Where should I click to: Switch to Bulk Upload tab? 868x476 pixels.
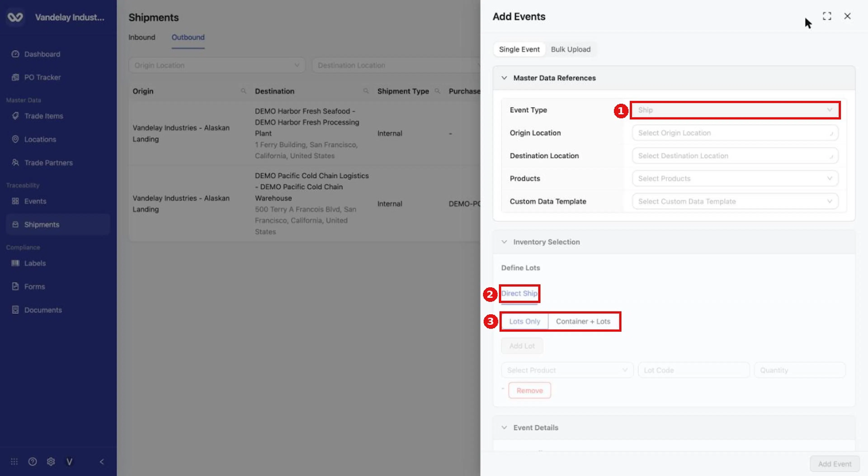tap(571, 49)
